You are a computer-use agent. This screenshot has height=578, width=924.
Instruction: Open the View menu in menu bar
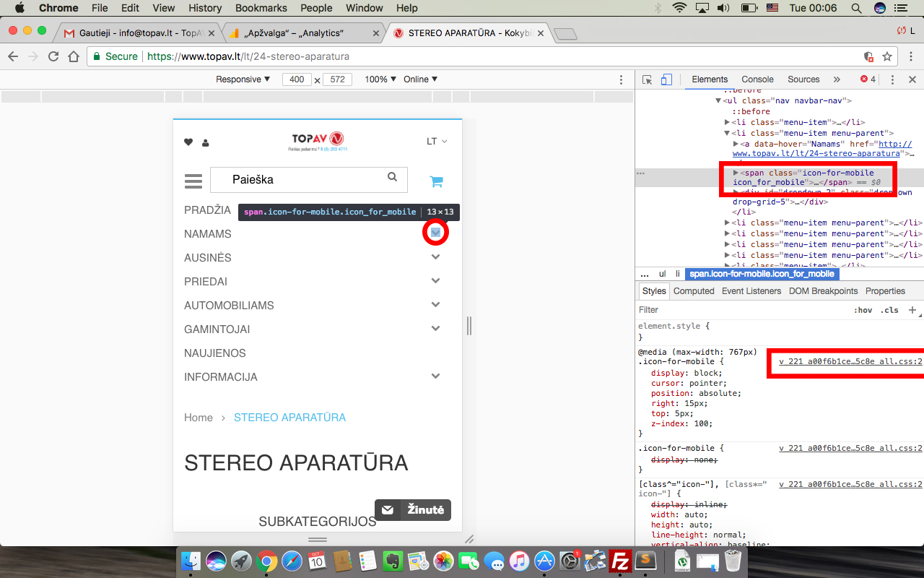click(164, 8)
